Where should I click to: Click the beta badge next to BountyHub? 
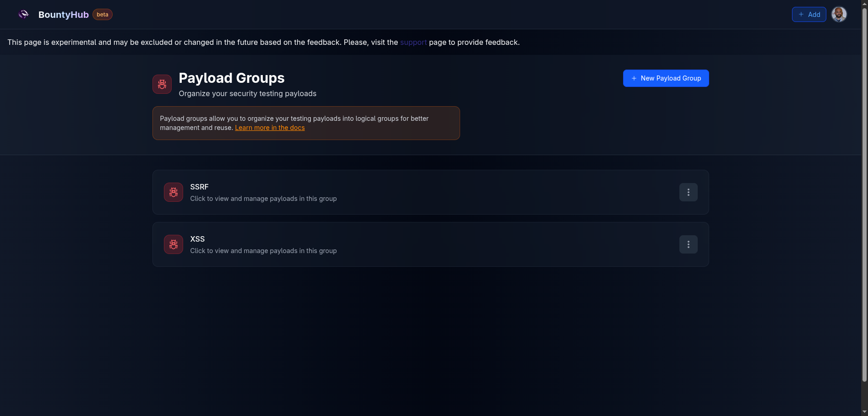point(102,14)
